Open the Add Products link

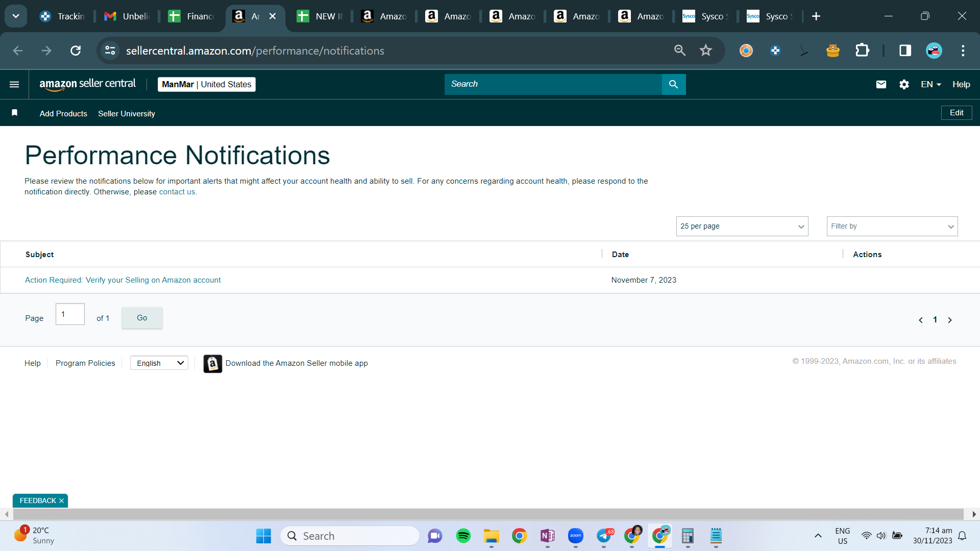(x=63, y=113)
